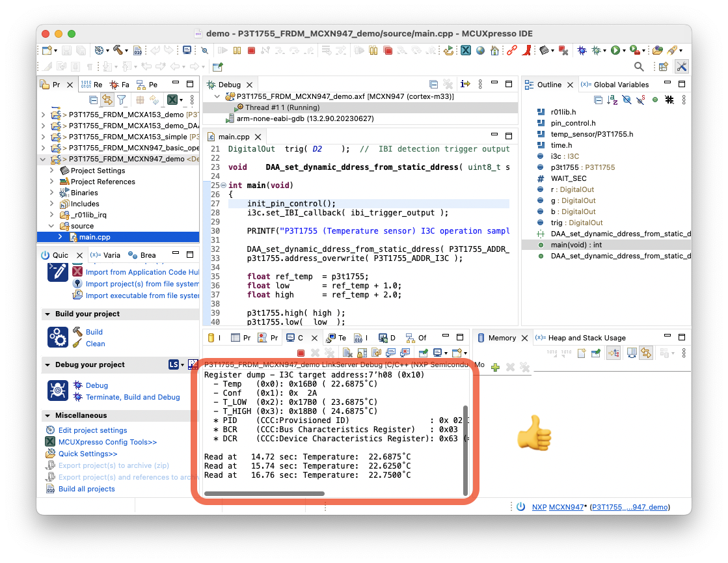Click the filter funnel icon in Project Explorer

(121, 100)
